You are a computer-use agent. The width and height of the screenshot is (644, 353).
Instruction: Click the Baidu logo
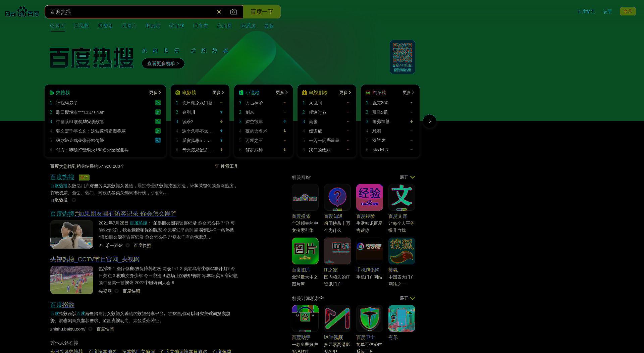[22, 12]
